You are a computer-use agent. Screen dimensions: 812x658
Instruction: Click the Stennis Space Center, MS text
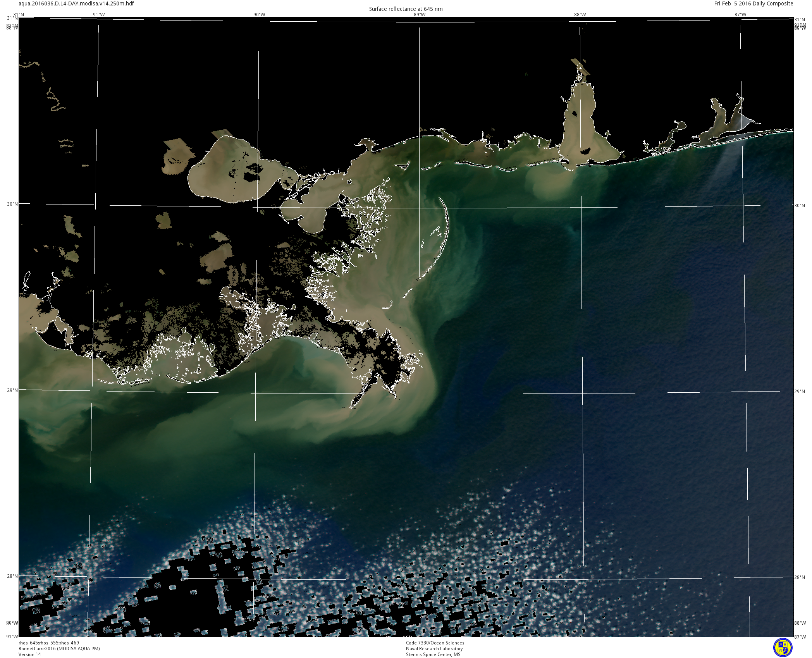click(x=433, y=655)
